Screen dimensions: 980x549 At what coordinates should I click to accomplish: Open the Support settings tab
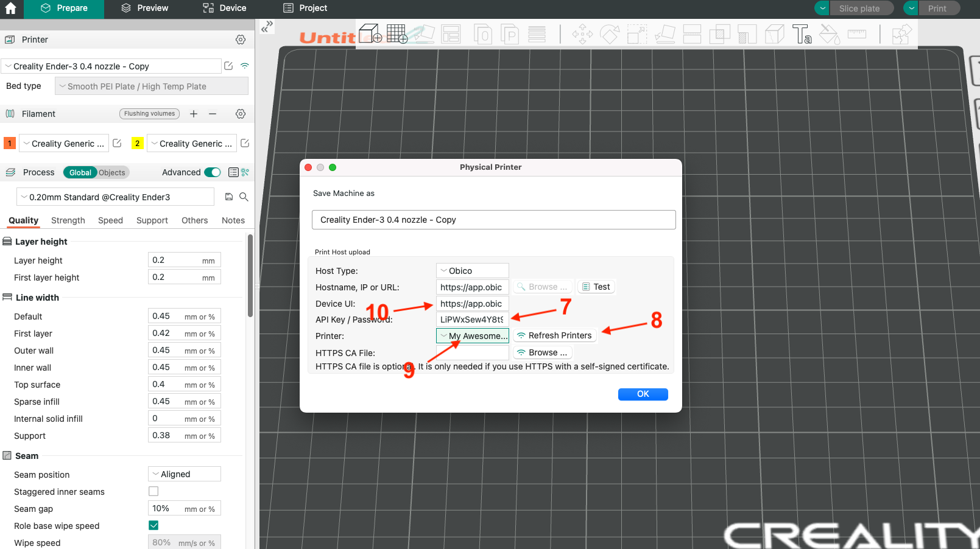pyautogui.click(x=152, y=220)
